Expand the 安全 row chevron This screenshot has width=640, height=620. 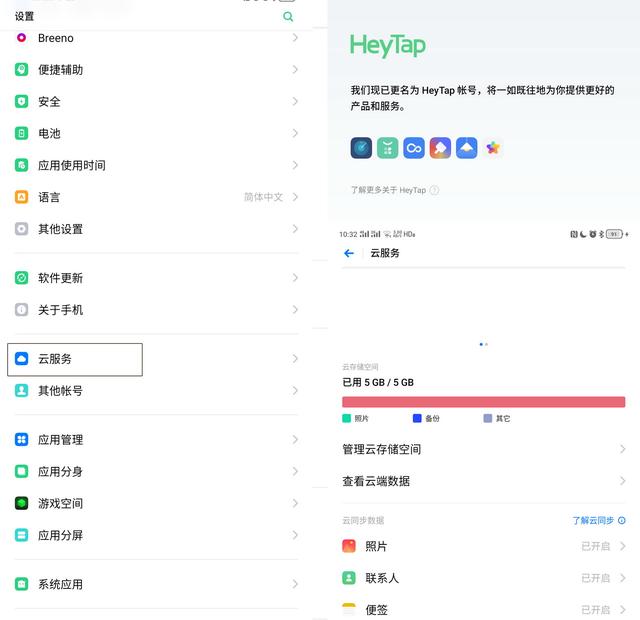coord(295,101)
